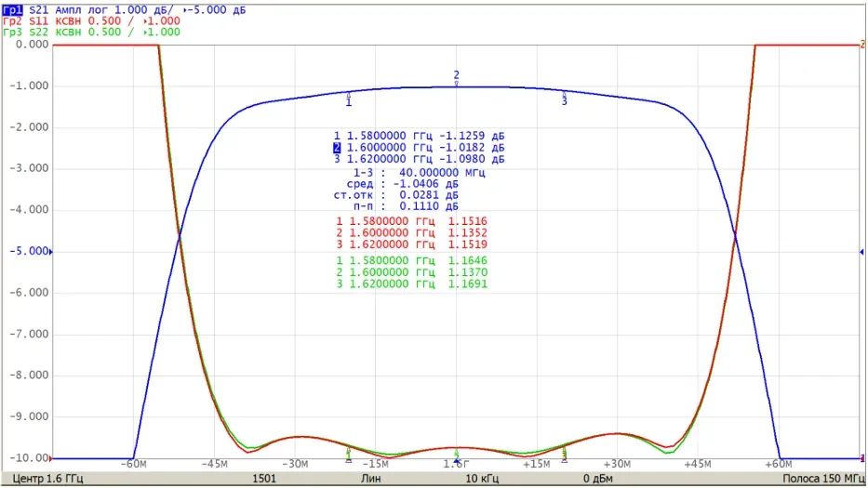Viewport: 868px width, 488px height.
Task: Click the Y-axis label -3.000
Action: click(29, 168)
